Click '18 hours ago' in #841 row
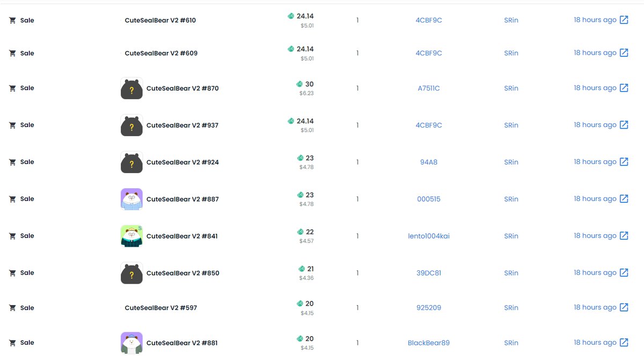This screenshot has width=644, height=356. (595, 235)
